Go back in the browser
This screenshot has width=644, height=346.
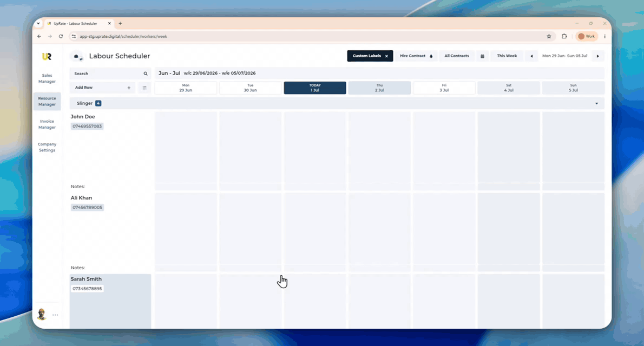pos(39,36)
